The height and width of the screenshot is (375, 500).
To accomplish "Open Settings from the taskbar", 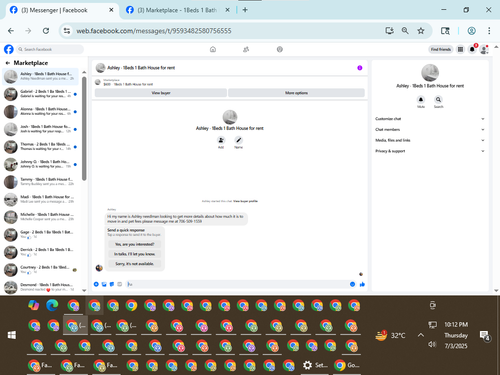I will point(315,365).
